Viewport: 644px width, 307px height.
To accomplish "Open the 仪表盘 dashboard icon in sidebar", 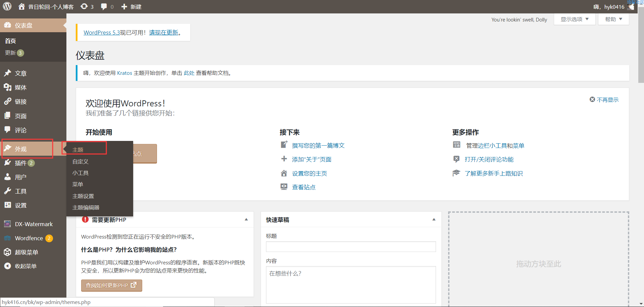I will coord(7,25).
